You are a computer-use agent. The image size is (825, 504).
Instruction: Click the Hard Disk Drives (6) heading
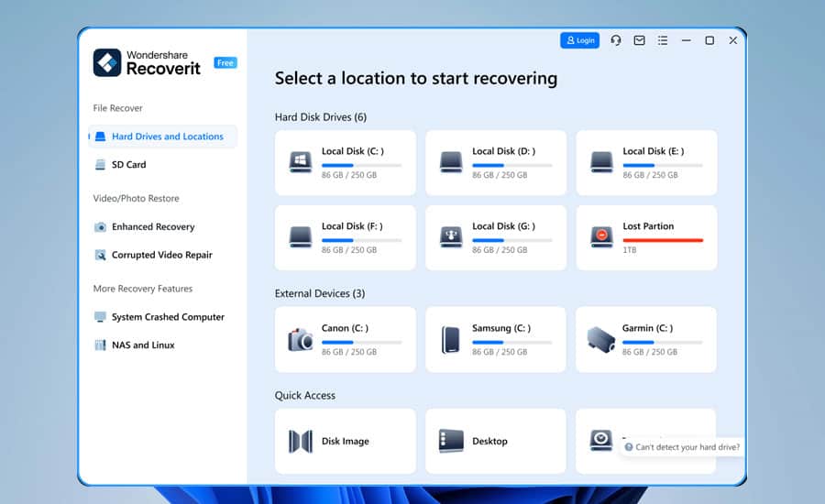pos(321,117)
